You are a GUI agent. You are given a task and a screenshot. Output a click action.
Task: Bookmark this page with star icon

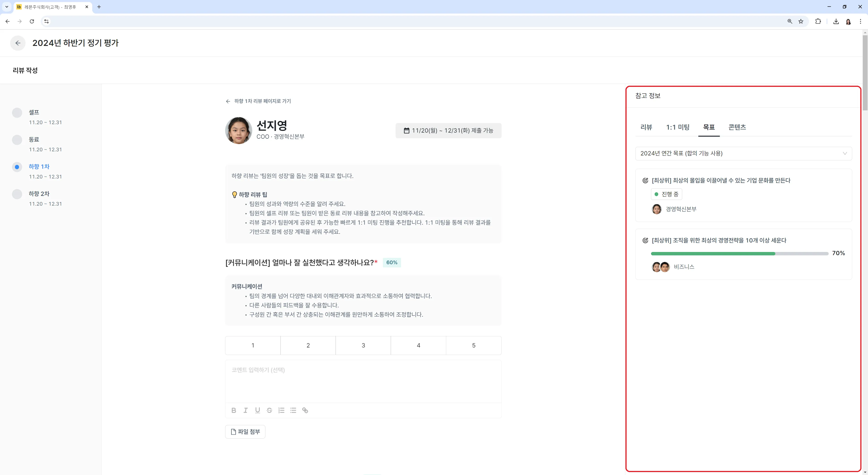801,21
